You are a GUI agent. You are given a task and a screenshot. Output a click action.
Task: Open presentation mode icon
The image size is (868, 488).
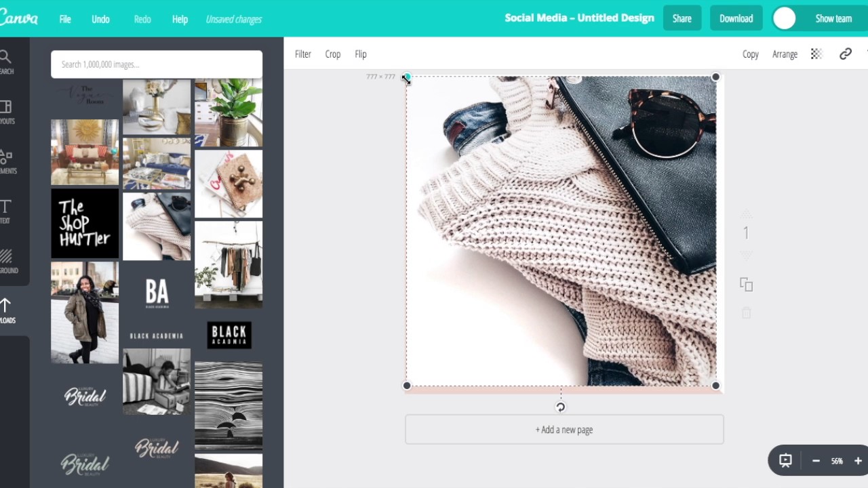pos(785,461)
